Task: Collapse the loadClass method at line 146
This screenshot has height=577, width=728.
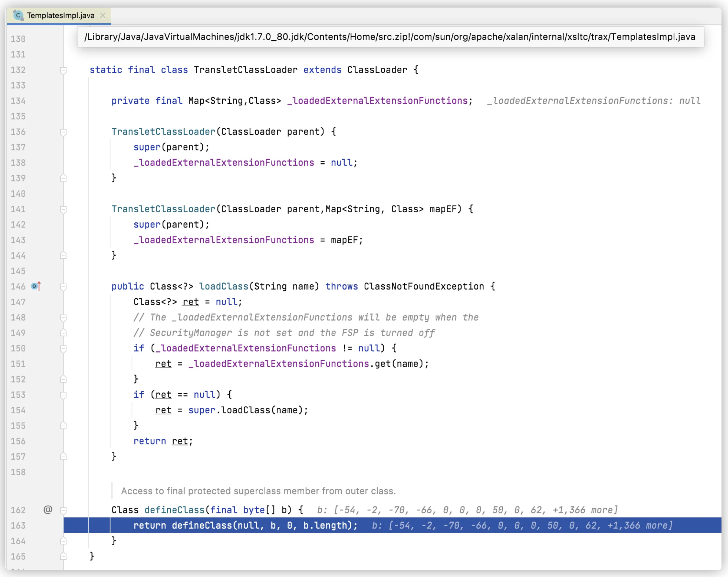Action: click(x=63, y=287)
